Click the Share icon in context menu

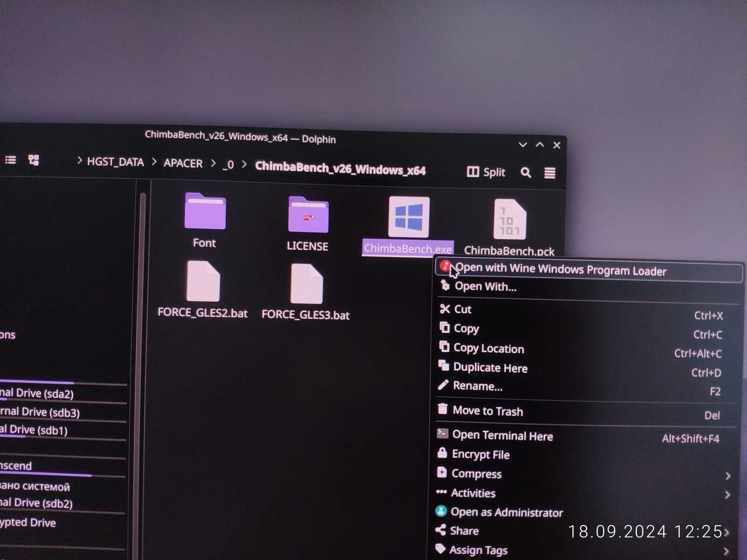click(x=440, y=530)
